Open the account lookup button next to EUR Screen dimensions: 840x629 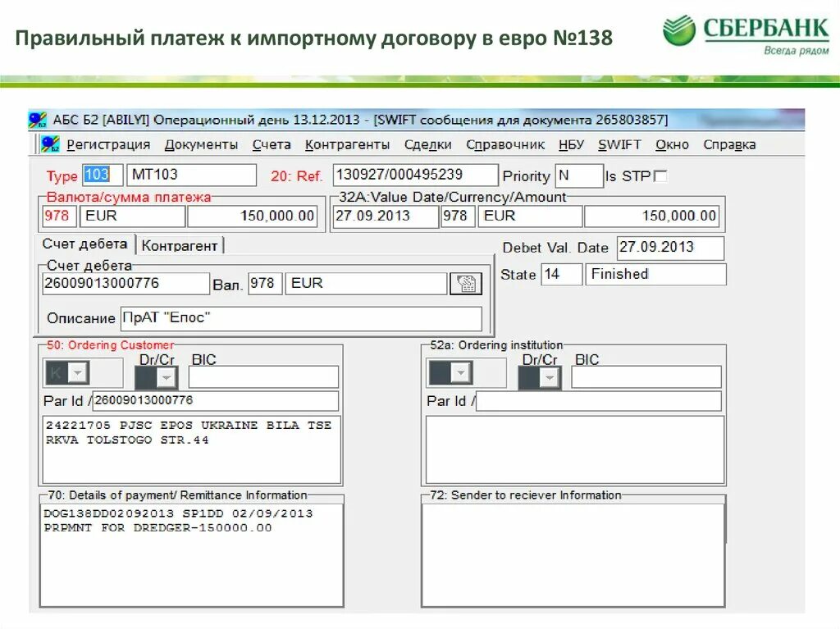466,284
